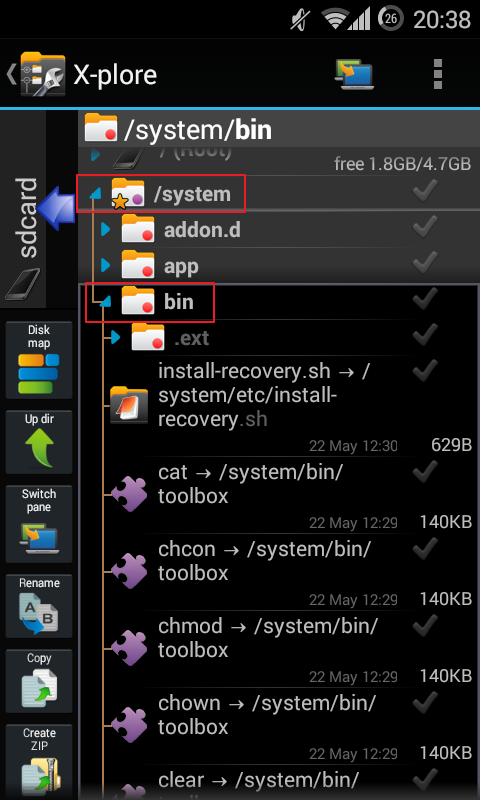The image size is (480, 800).
Task: Expand the .ext folder triangle
Action: point(115,337)
